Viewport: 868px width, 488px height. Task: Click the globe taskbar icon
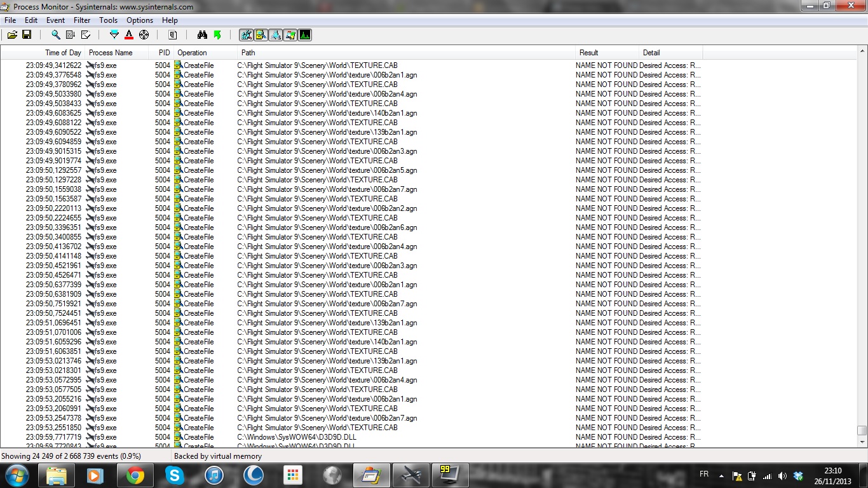point(332,475)
